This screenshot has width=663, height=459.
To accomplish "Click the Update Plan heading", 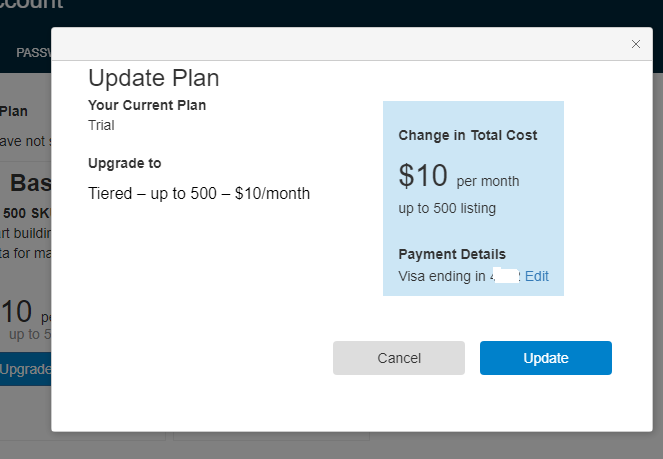I will tap(154, 78).
